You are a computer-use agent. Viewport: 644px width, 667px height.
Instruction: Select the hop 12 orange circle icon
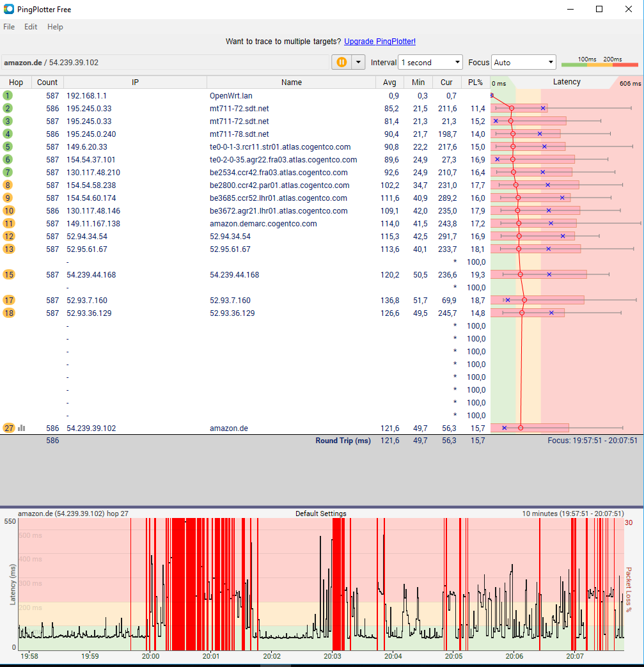click(8, 236)
